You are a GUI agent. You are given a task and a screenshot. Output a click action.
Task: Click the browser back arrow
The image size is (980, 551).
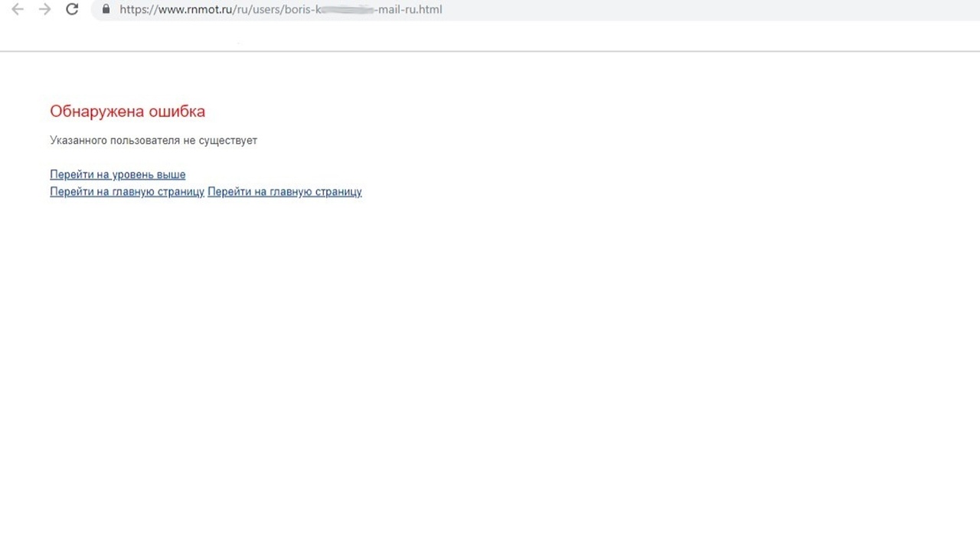point(17,10)
